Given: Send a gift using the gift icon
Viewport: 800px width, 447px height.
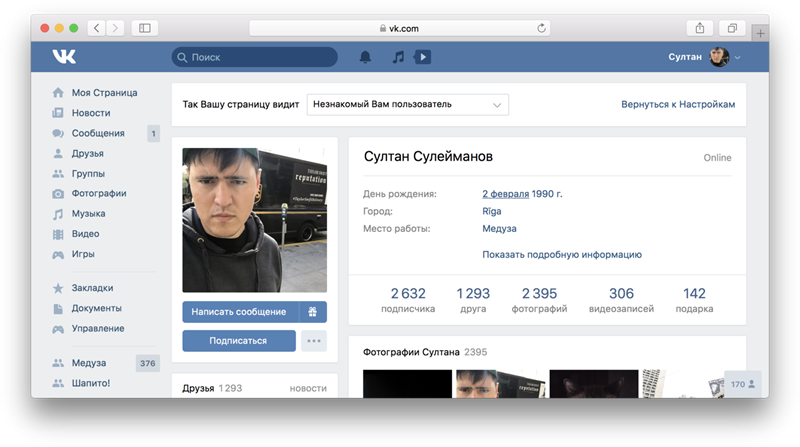Looking at the screenshot, I should tap(312, 311).
